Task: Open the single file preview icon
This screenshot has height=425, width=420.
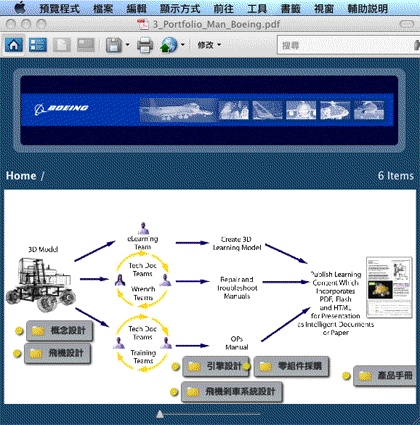Action: 62,45
